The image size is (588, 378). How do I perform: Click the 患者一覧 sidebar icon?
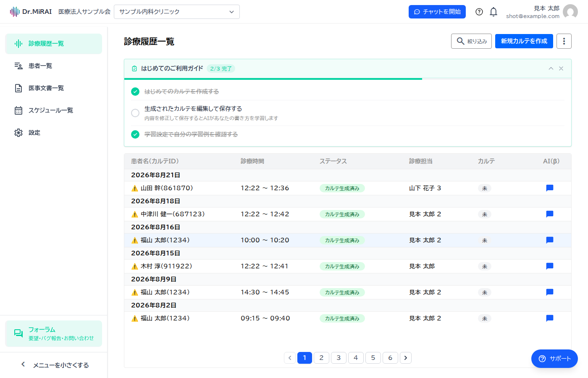tap(18, 66)
